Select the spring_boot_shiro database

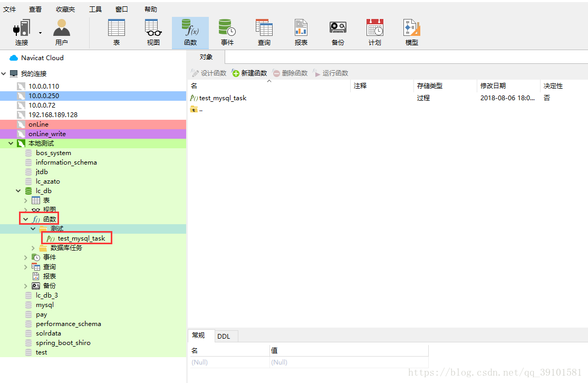coord(63,343)
